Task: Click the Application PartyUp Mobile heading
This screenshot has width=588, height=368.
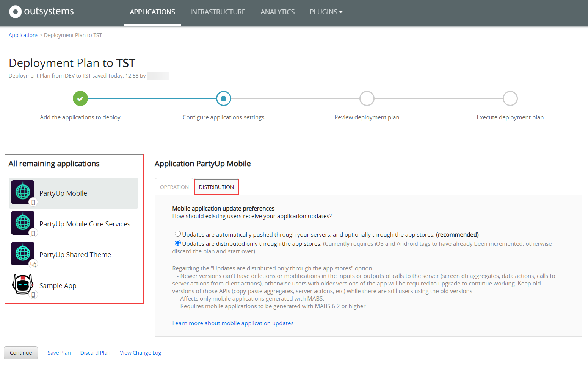Action: 203,164
